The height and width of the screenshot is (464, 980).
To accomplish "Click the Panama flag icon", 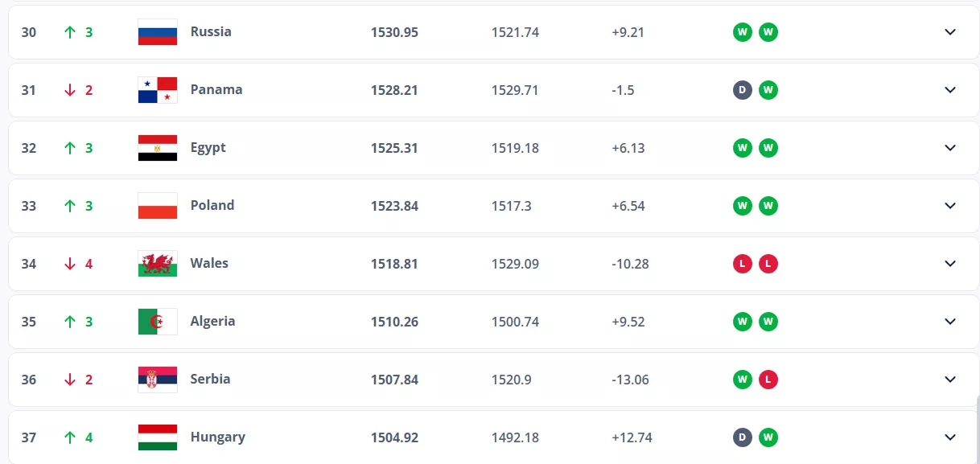I will (158, 90).
